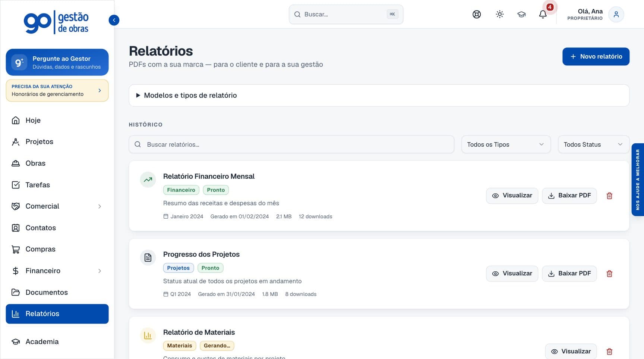
Task: Focus the global Buscar search box
Action: (x=346, y=15)
